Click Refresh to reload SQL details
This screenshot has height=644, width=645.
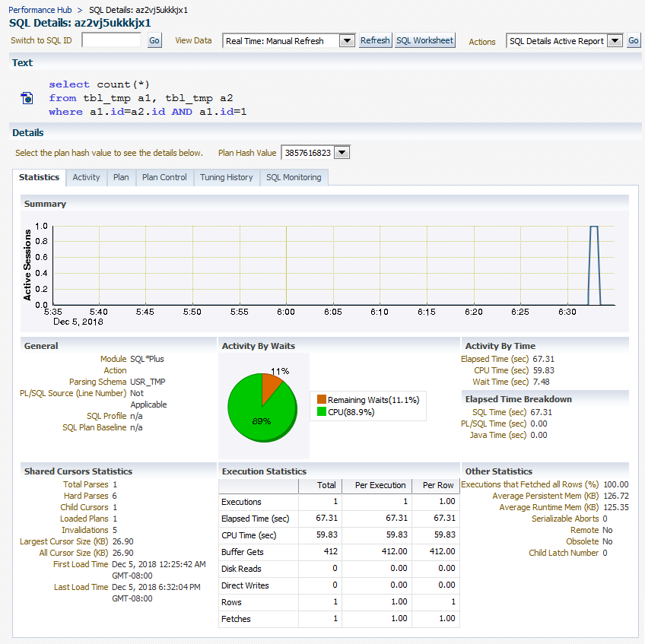point(375,40)
